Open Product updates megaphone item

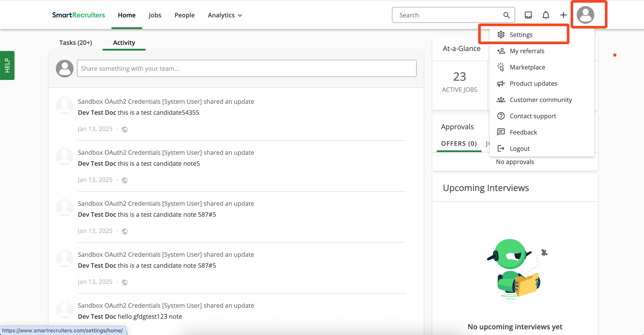(x=533, y=84)
